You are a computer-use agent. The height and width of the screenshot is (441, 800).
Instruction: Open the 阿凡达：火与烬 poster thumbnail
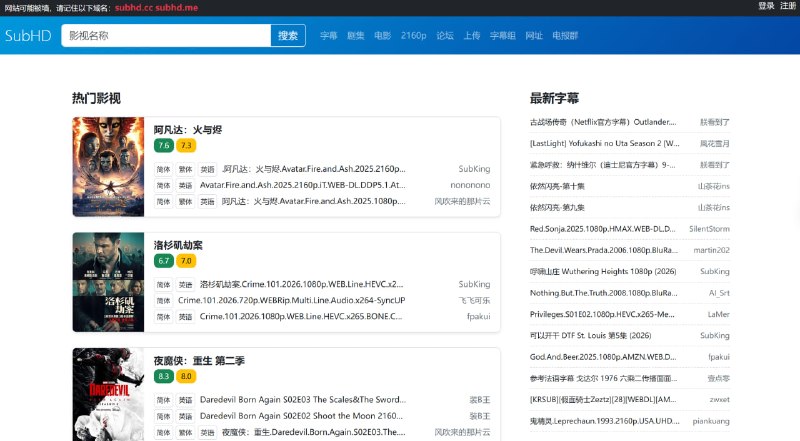point(105,168)
